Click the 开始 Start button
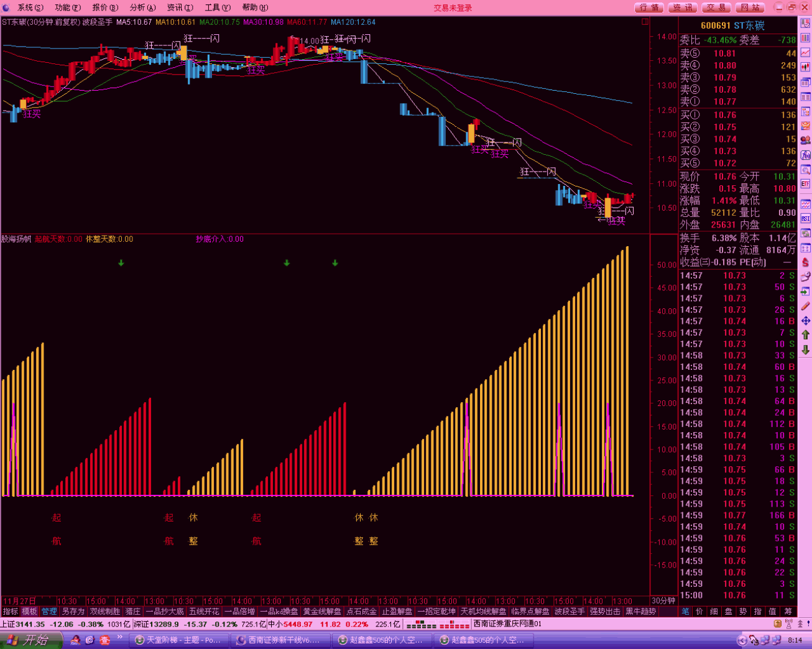812x649 pixels. click(x=31, y=640)
